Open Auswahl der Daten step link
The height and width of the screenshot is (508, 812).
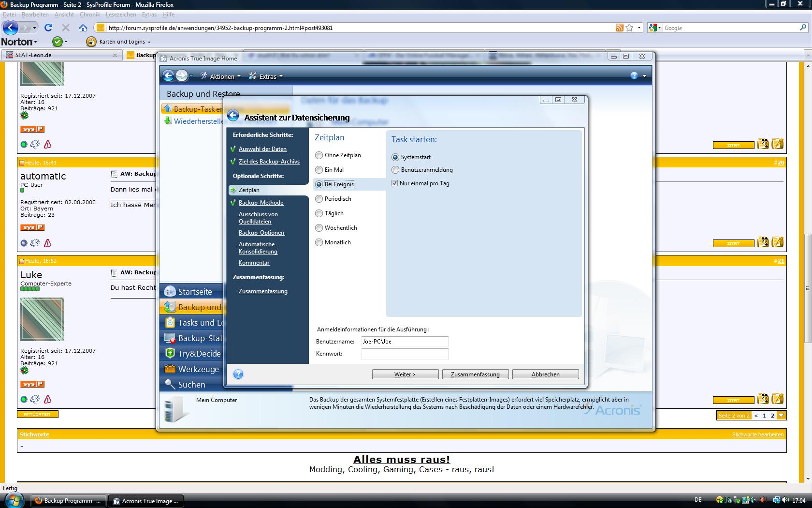(262, 149)
